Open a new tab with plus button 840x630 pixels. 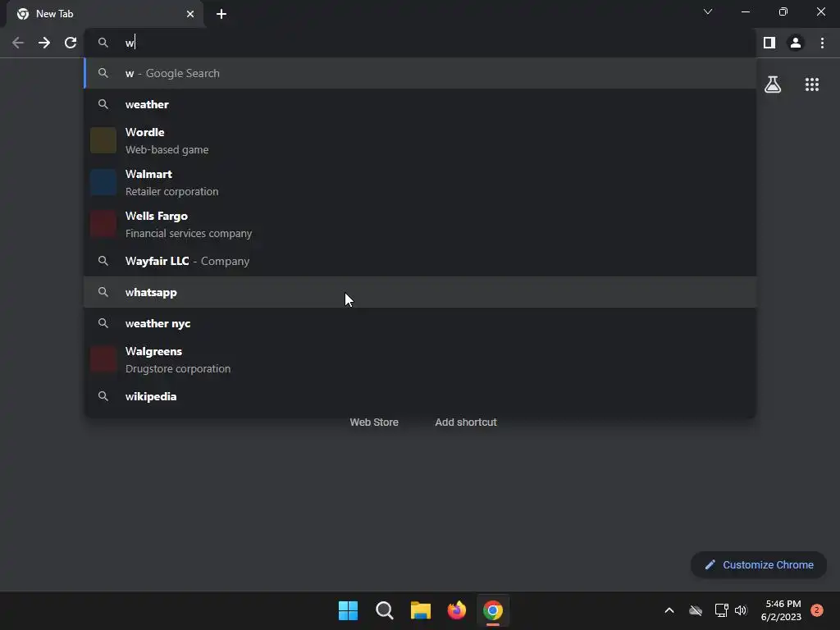tap(221, 14)
